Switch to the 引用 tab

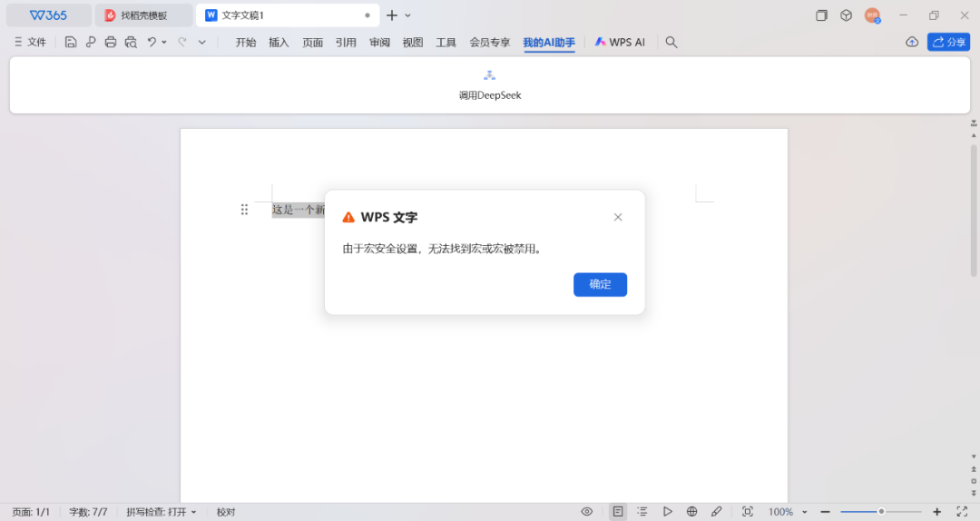[346, 42]
